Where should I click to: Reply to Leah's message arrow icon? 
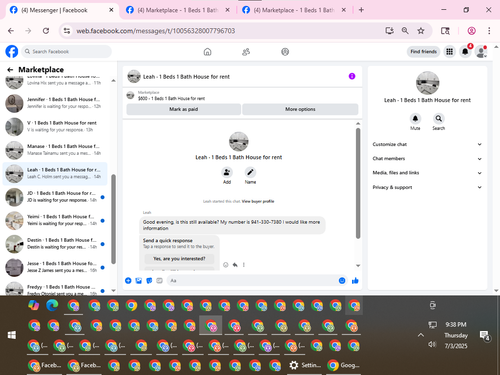235,265
